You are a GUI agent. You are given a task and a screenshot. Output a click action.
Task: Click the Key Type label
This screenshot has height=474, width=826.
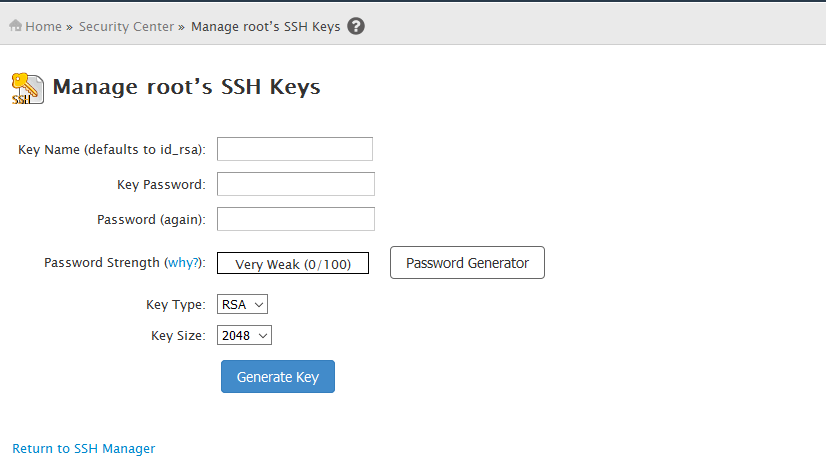tap(175, 304)
